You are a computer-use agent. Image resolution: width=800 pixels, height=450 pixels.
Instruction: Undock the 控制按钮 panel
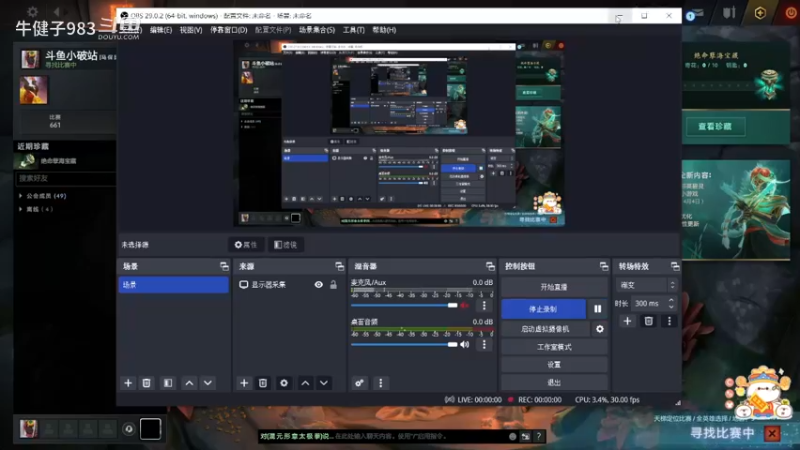click(604, 266)
